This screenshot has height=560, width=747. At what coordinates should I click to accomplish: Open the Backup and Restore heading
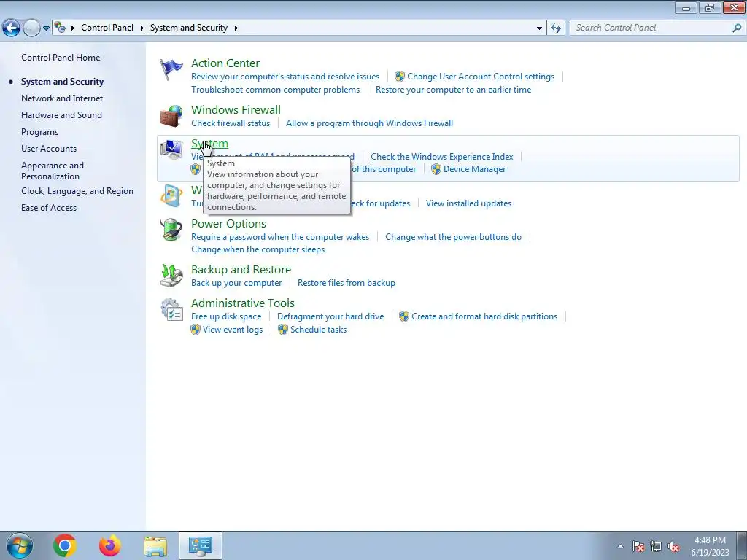241,270
